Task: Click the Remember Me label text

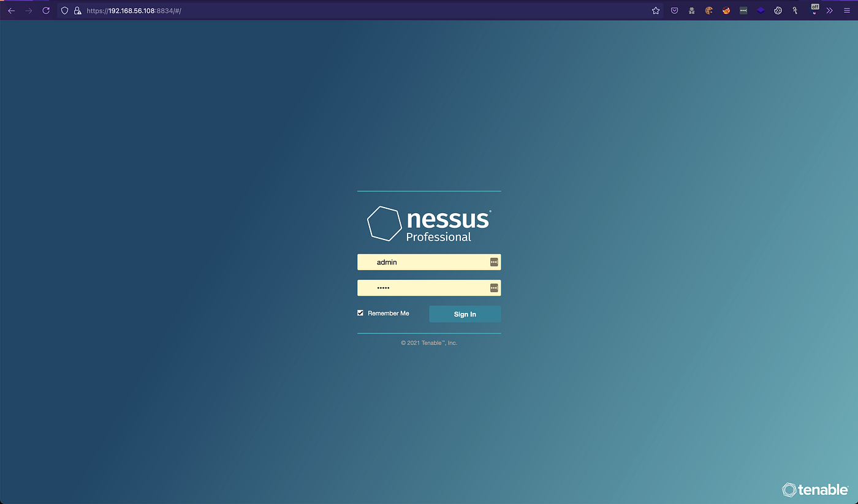Action: coord(389,313)
